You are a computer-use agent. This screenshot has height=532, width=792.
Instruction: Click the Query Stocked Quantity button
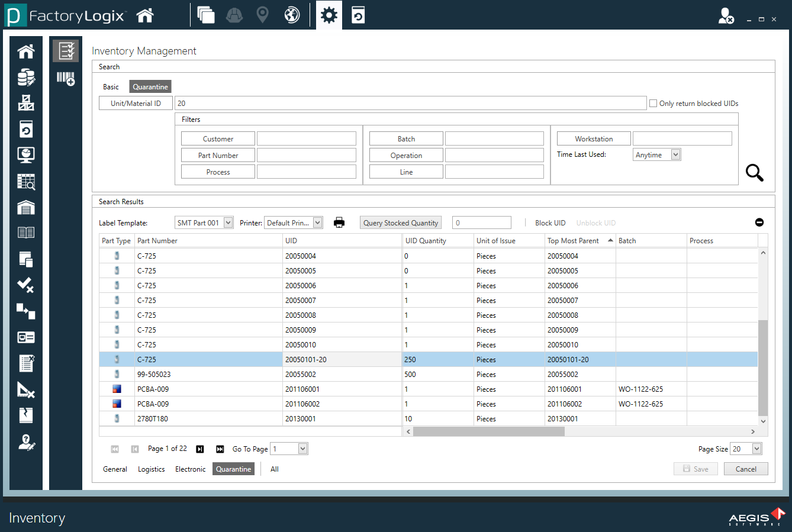pyautogui.click(x=400, y=222)
